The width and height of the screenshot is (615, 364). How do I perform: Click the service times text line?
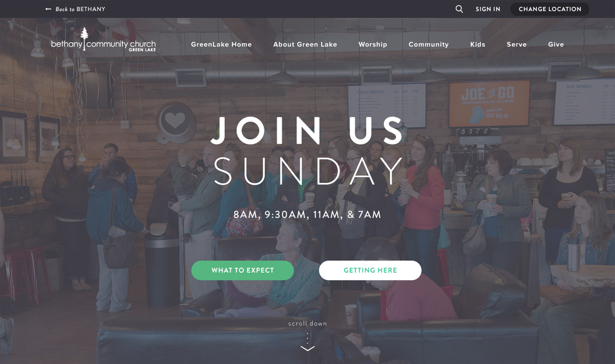[307, 214]
